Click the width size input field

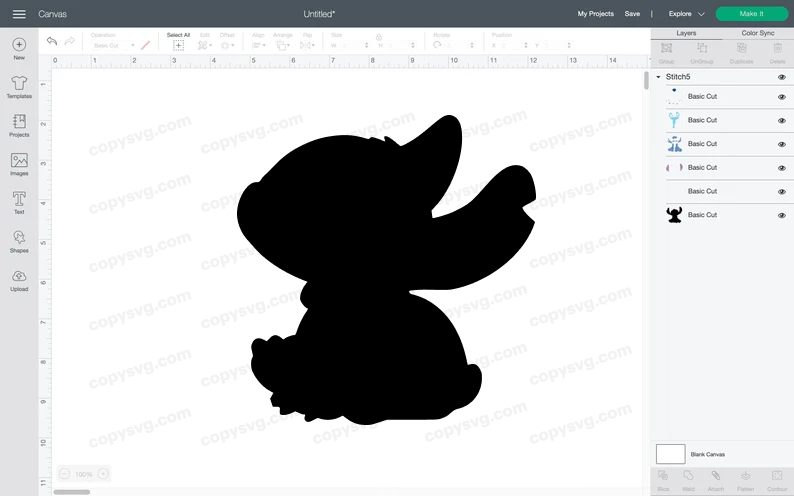[x=353, y=46]
